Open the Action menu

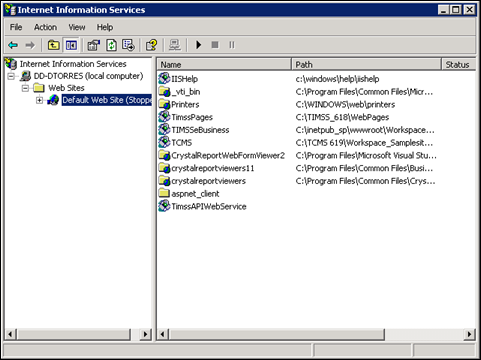(x=45, y=27)
